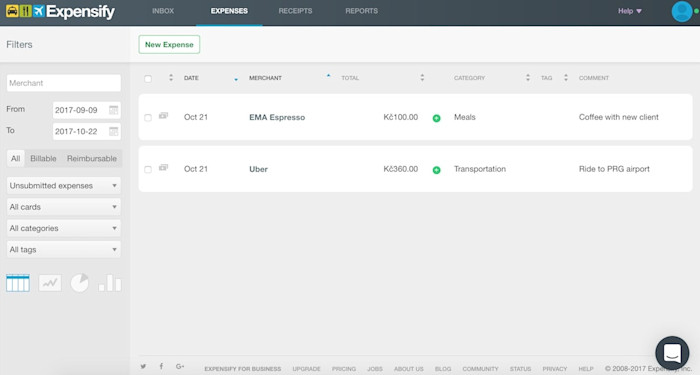Viewport: 700px width, 375px height.
Task: Go to the Reports tab
Action: point(362,11)
